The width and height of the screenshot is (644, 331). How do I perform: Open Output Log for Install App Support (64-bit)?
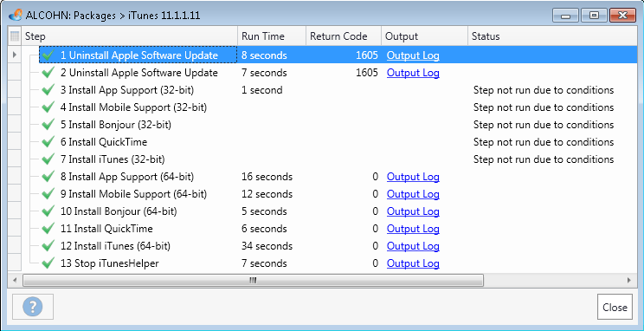click(x=413, y=177)
